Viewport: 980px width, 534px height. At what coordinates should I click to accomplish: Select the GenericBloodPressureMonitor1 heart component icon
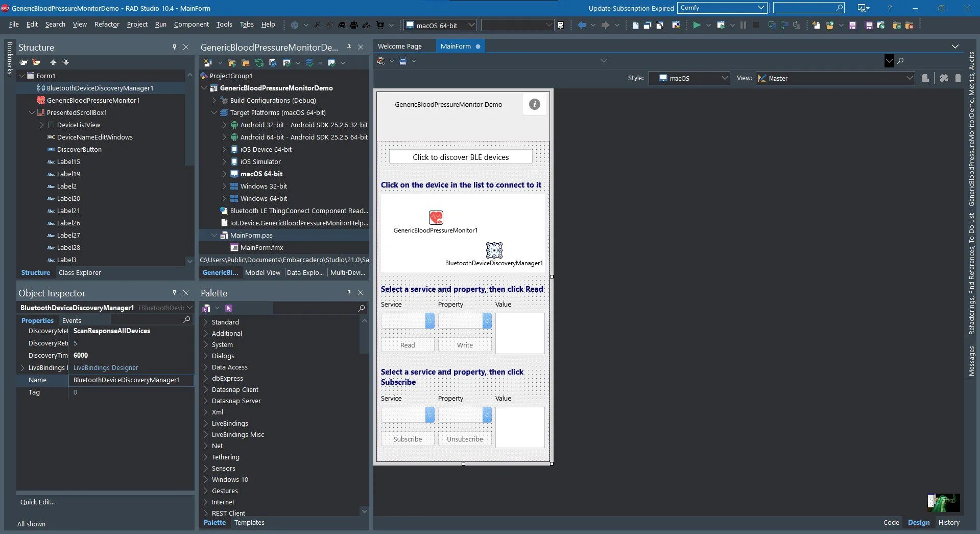pyautogui.click(x=436, y=218)
